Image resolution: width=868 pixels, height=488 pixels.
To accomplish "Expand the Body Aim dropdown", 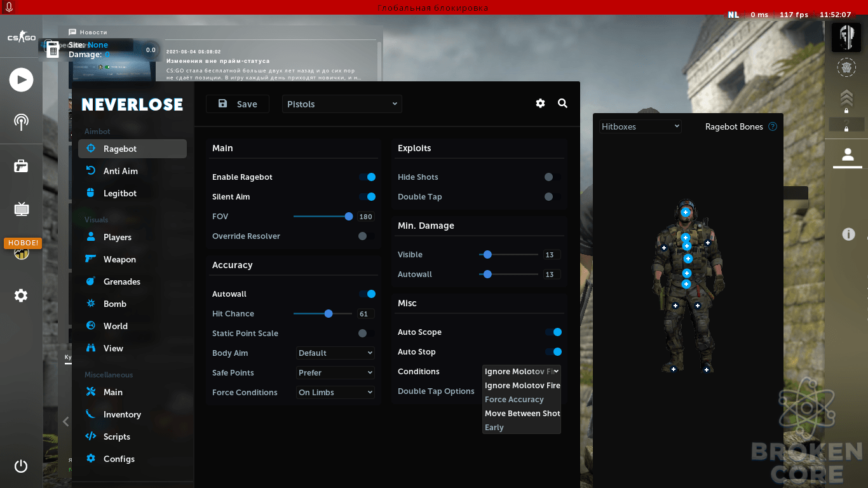I will (336, 353).
